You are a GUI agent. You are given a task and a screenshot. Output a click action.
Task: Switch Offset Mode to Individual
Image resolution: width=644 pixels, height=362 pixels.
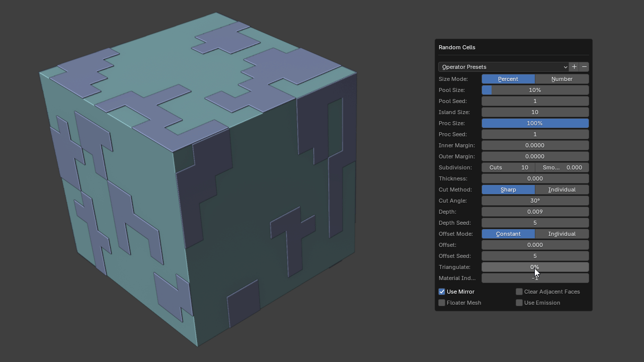[x=561, y=234]
